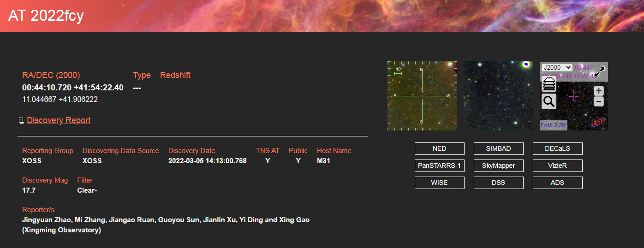Open the Discovery Report link
The image size is (644, 248).
[x=59, y=120]
